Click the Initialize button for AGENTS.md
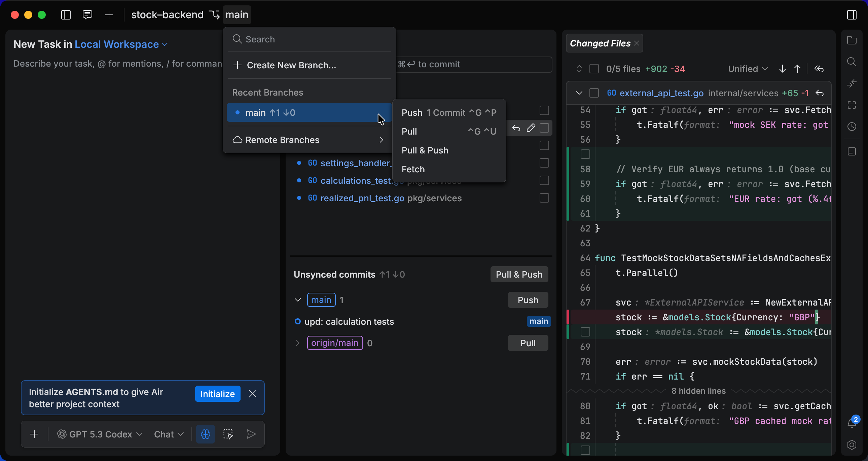The height and width of the screenshot is (461, 868). click(217, 394)
